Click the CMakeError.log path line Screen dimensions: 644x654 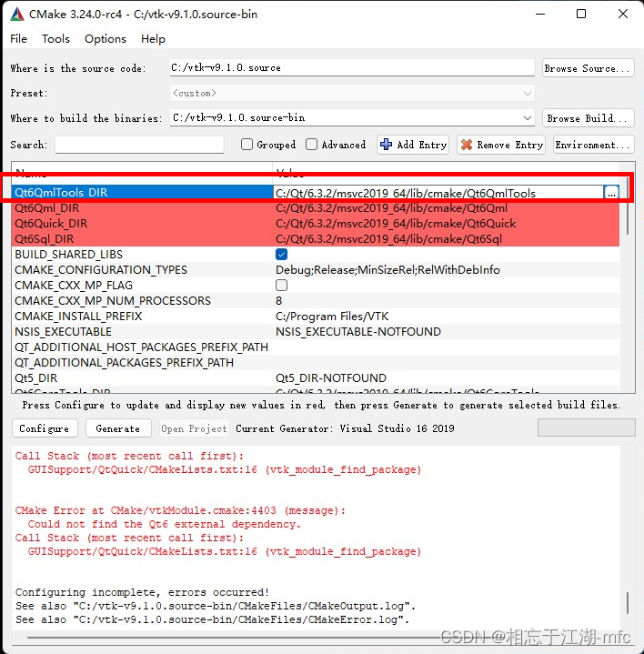point(212,619)
